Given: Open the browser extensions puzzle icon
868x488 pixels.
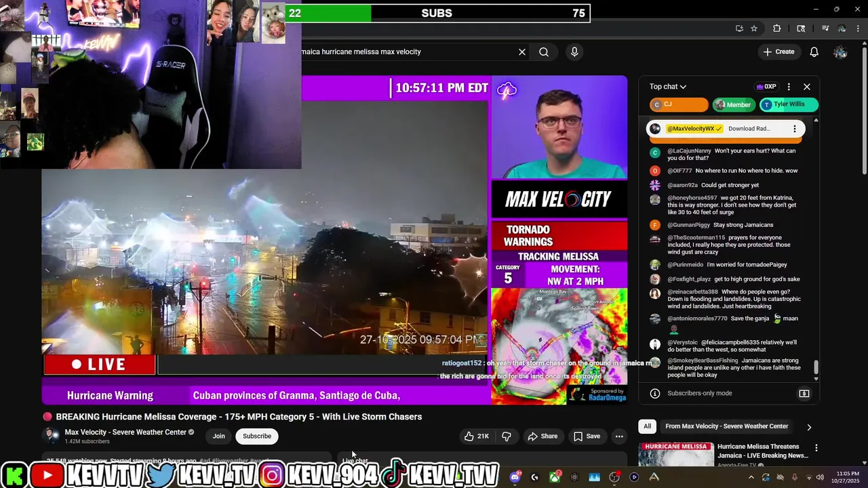Looking at the screenshot, I should (777, 28).
